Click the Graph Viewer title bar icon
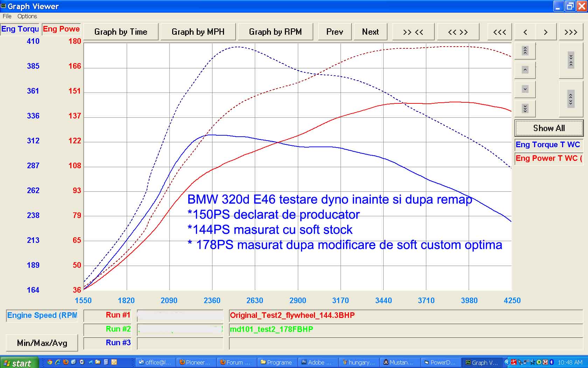588x368 pixels. click(3, 6)
